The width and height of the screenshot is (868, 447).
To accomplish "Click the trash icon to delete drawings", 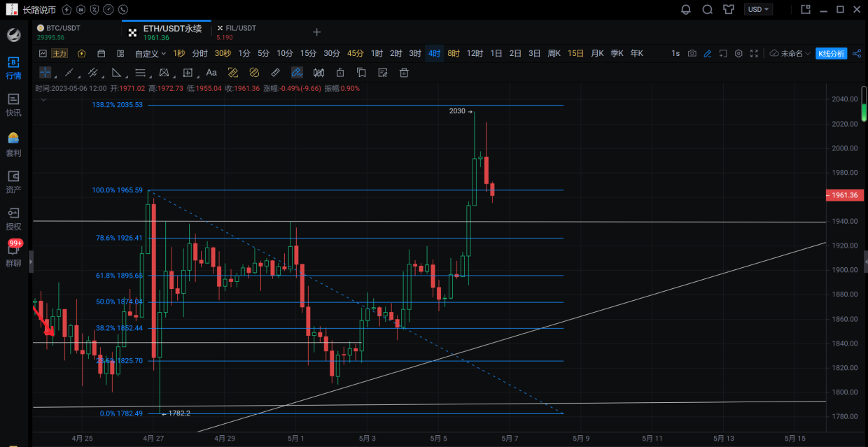I will (404, 73).
